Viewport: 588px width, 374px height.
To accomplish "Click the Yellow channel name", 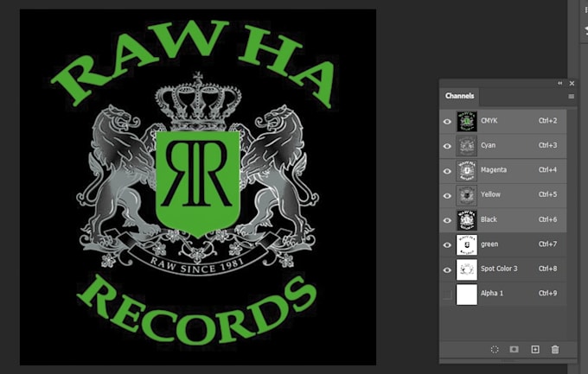I will pyautogui.click(x=490, y=194).
